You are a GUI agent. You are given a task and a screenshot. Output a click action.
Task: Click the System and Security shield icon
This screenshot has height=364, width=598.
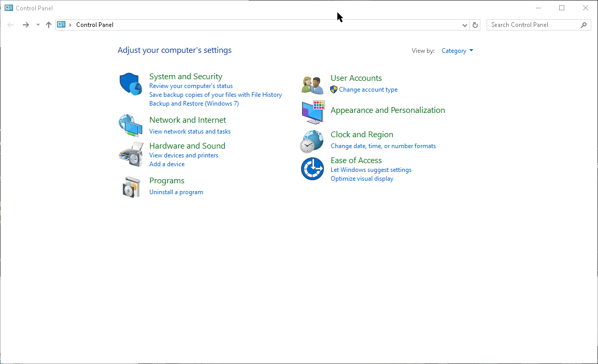click(131, 84)
